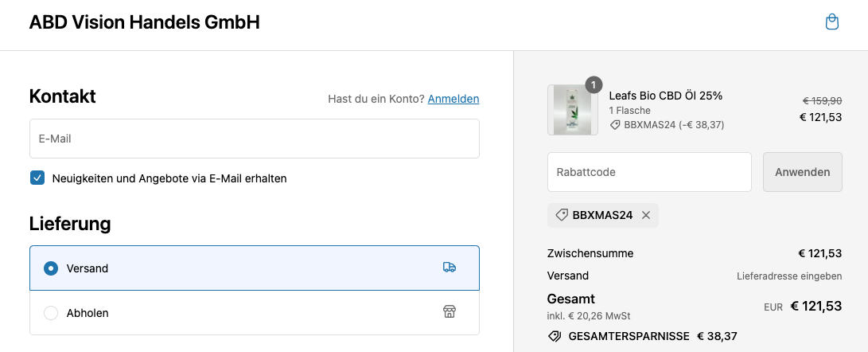Select the Versand radio button
The width and height of the screenshot is (868, 352).
tap(51, 268)
